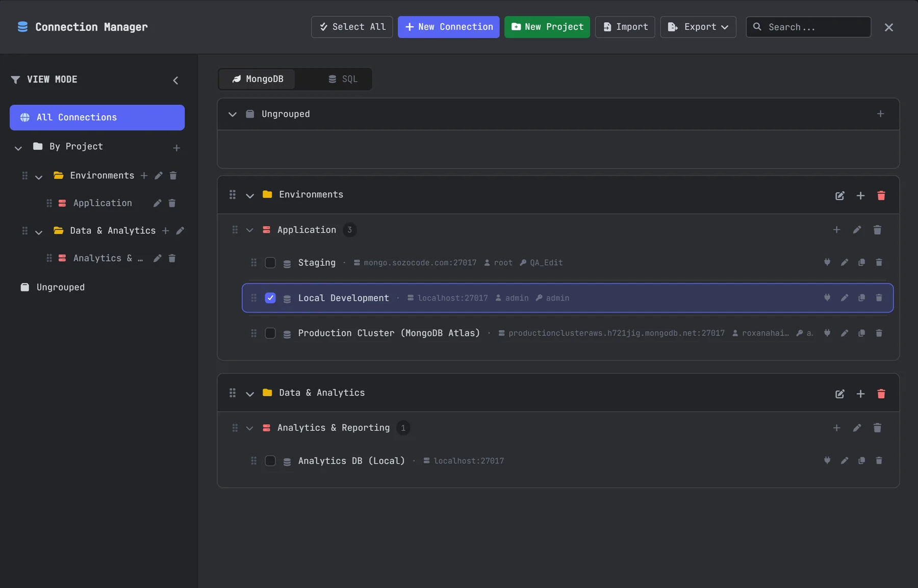Add item to Ungrouped section header
Image resolution: width=918 pixels, height=588 pixels.
pyautogui.click(x=880, y=114)
